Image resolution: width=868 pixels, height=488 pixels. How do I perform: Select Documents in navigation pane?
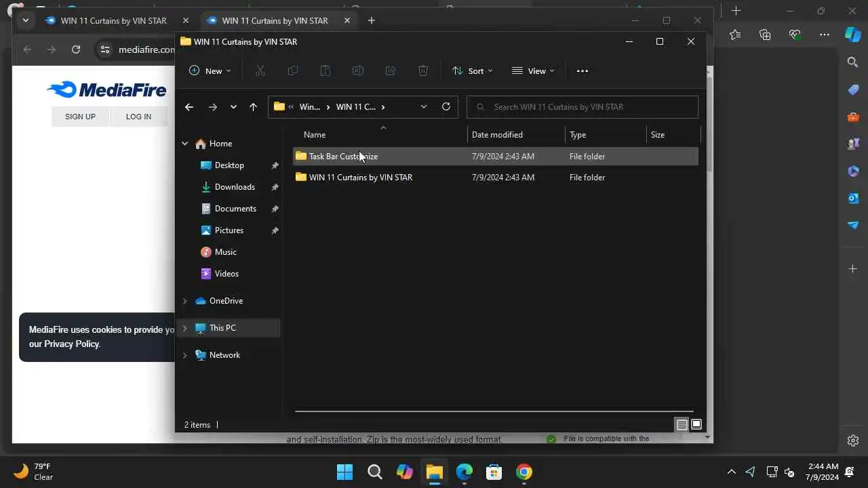click(235, 209)
